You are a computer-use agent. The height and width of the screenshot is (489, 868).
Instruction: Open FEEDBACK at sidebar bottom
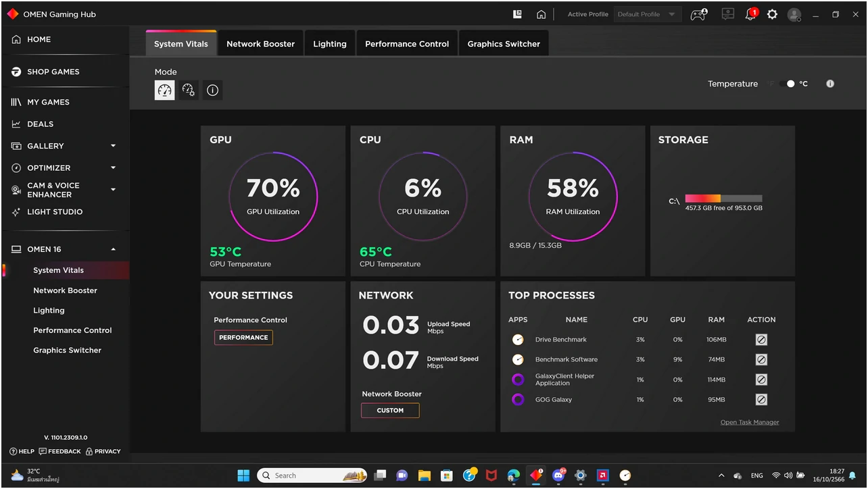pyautogui.click(x=59, y=451)
